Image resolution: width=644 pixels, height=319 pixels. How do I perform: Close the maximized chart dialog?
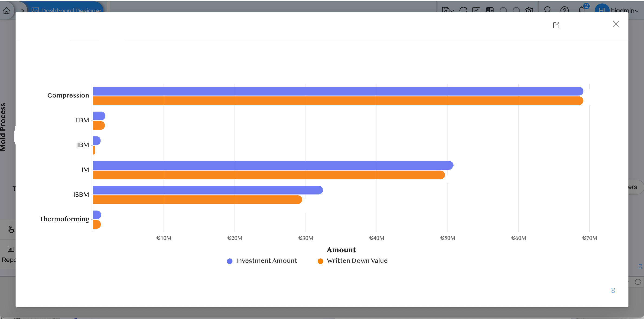pos(616,24)
